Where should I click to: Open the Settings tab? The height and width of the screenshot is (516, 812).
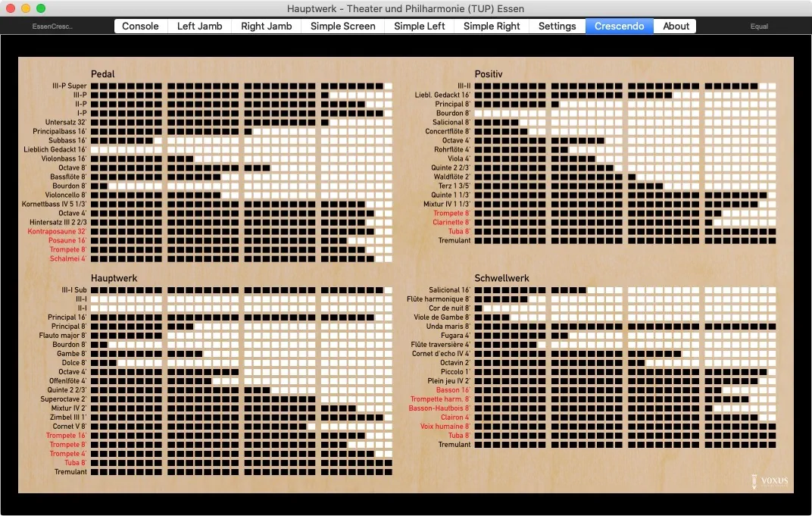point(557,26)
